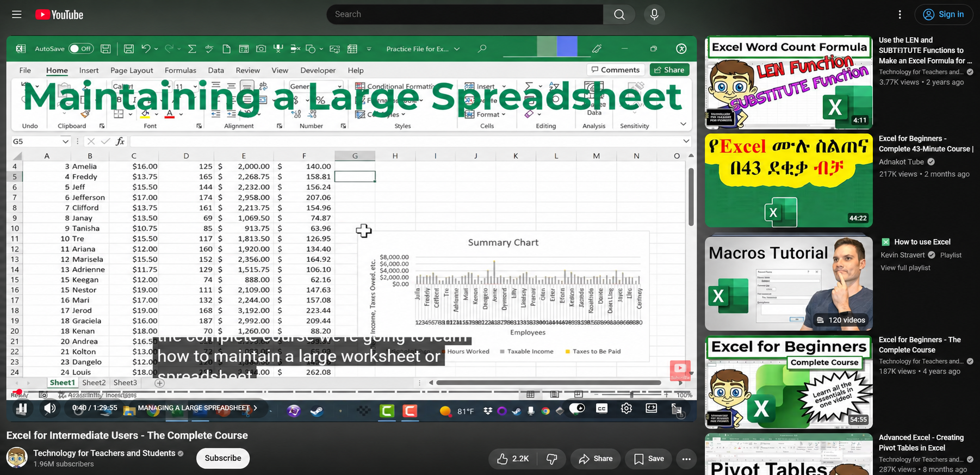Screen dimensions: 980x475
Task: Click the subscribe watermark in the video corner
Action: click(x=680, y=370)
